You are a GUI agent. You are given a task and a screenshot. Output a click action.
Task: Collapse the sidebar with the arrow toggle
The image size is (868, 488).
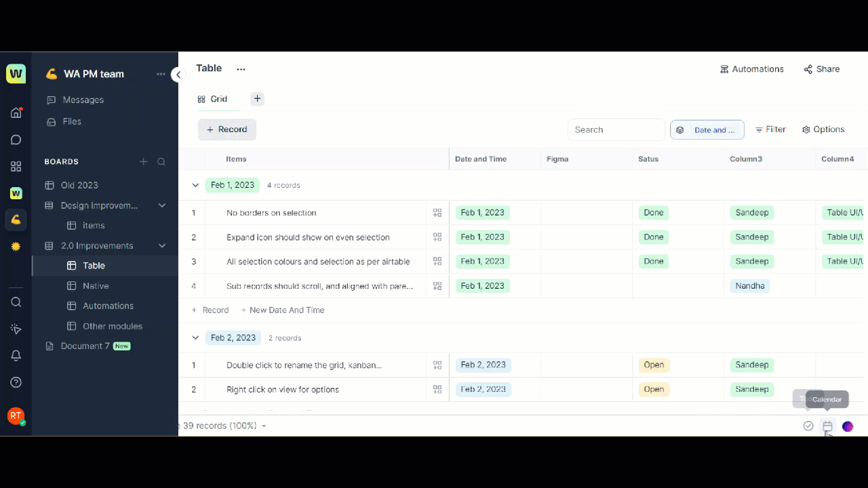pyautogui.click(x=178, y=75)
